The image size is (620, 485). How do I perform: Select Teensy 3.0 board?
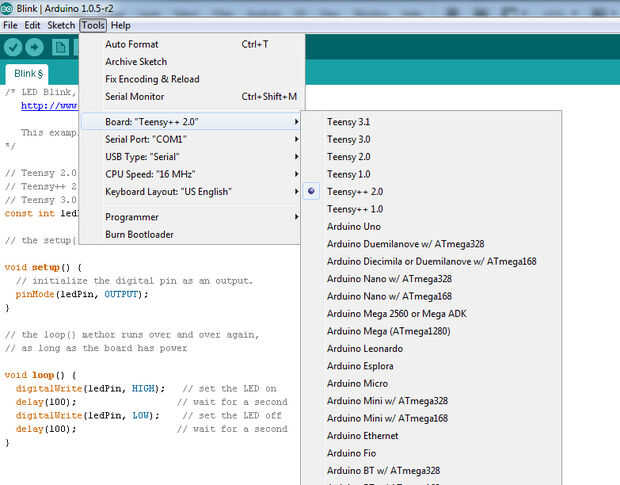(431, 139)
